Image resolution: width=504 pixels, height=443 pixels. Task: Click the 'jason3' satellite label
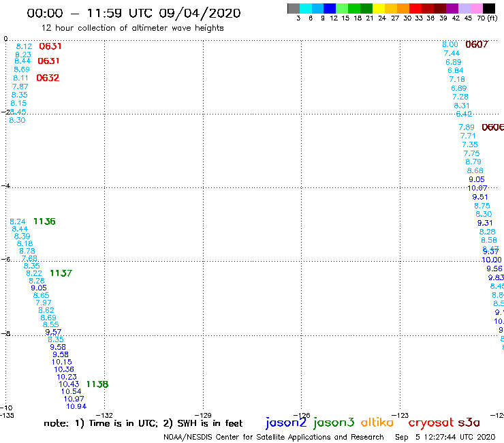tap(334, 423)
